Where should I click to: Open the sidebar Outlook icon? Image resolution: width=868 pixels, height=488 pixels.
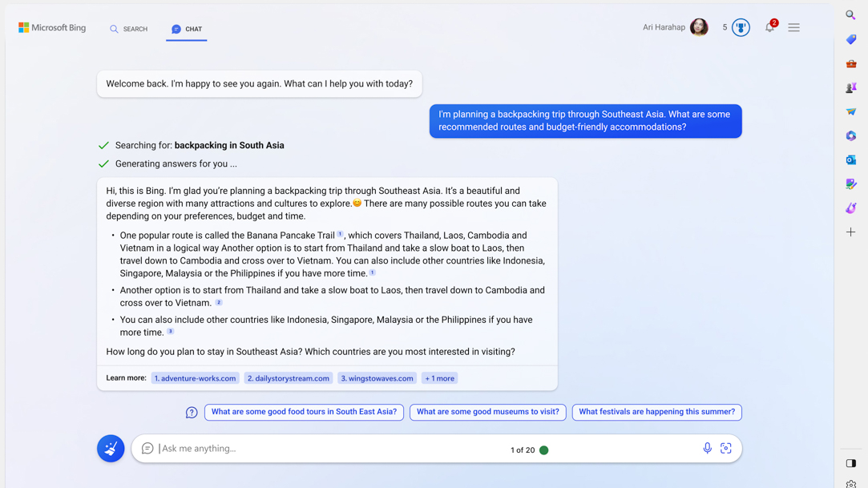click(851, 160)
